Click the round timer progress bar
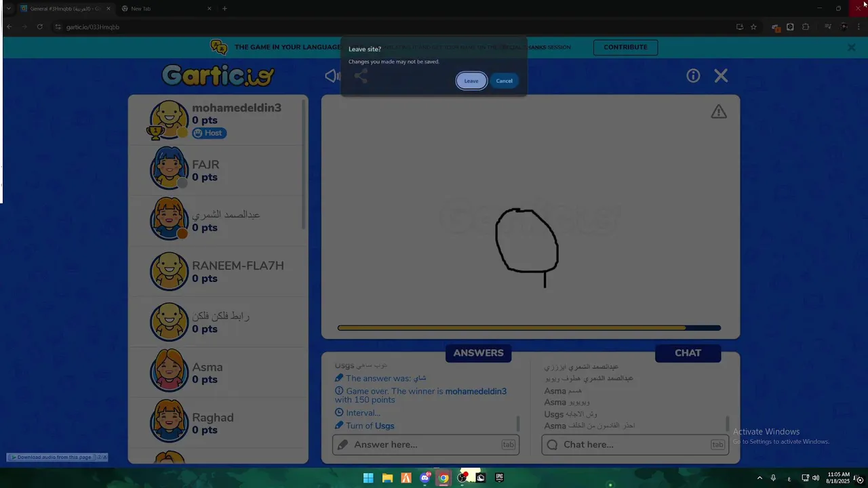The height and width of the screenshot is (488, 868). pyautogui.click(x=529, y=328)
